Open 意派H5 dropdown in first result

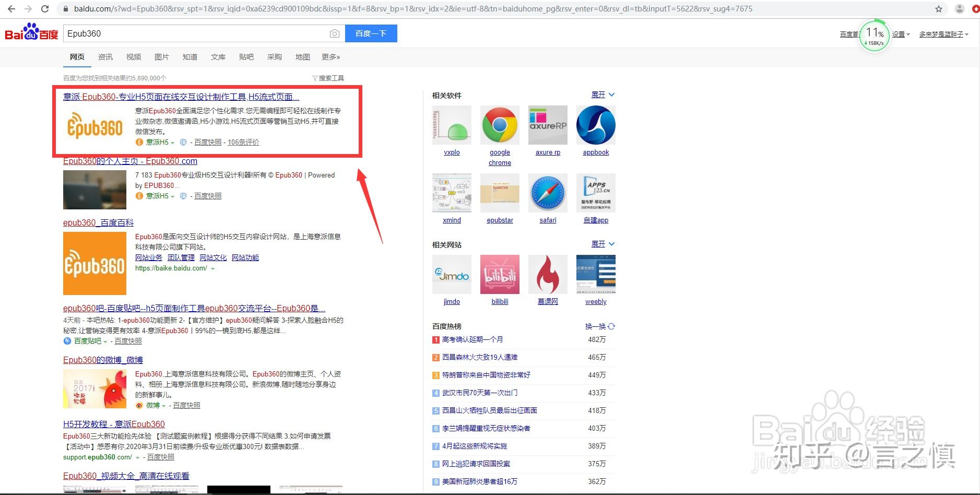point(172,143)
